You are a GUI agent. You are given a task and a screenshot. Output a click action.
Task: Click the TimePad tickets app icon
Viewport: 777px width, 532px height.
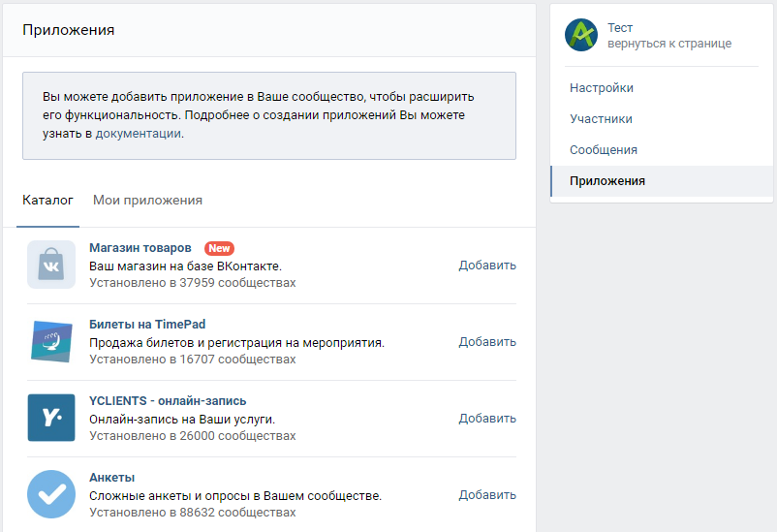pos(51,341)
